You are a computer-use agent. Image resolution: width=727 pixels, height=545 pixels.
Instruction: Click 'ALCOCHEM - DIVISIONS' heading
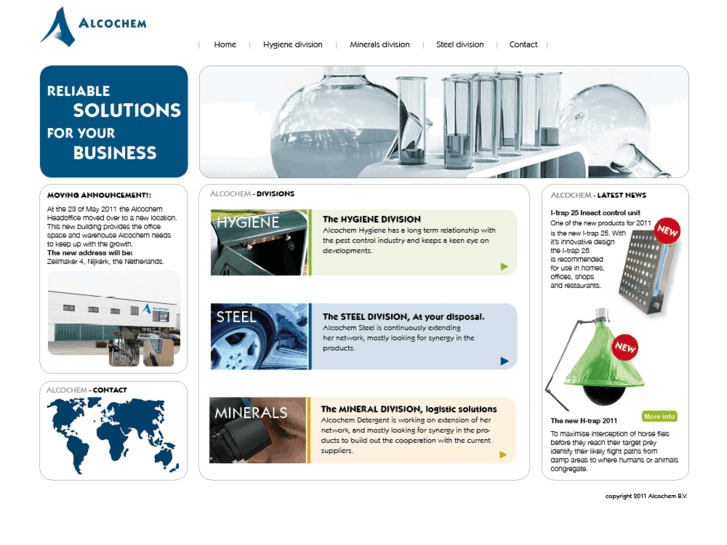pyautogui.click(x=252, y=194)
